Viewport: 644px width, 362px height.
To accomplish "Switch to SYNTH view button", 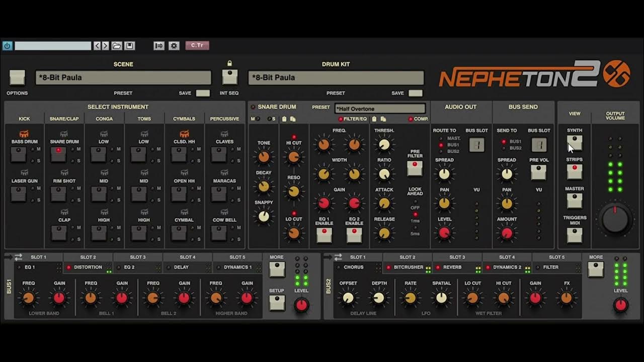I will [575, 143].
